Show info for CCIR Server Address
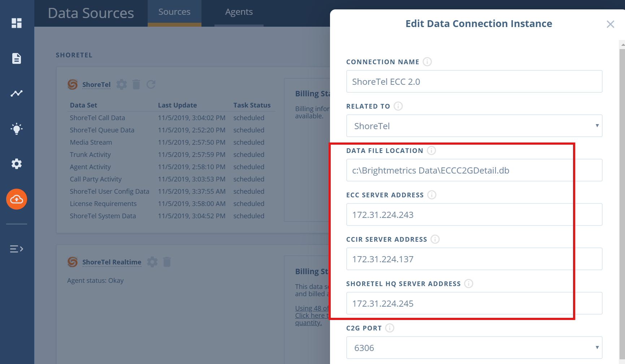This screenshot has width=625, height=364. click(435, 239)
